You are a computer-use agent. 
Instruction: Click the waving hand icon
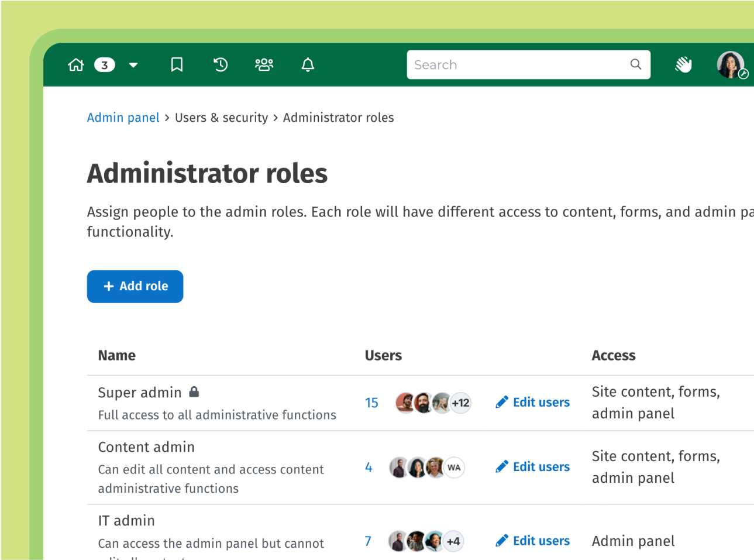[x=683, y=64]
